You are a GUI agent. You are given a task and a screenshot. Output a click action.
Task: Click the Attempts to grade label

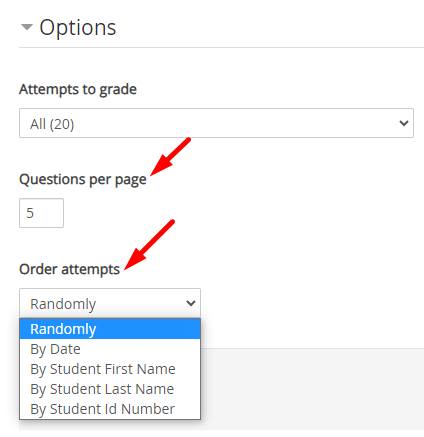pos(78,90)
